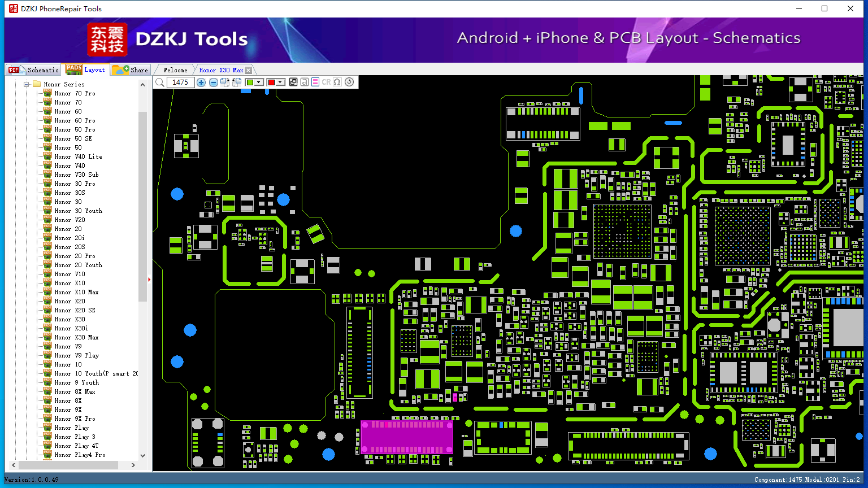Click the DZKJ red logo in banner
Image resolution: width=868 pixels, height=488 pixels.
click(107, 40)
